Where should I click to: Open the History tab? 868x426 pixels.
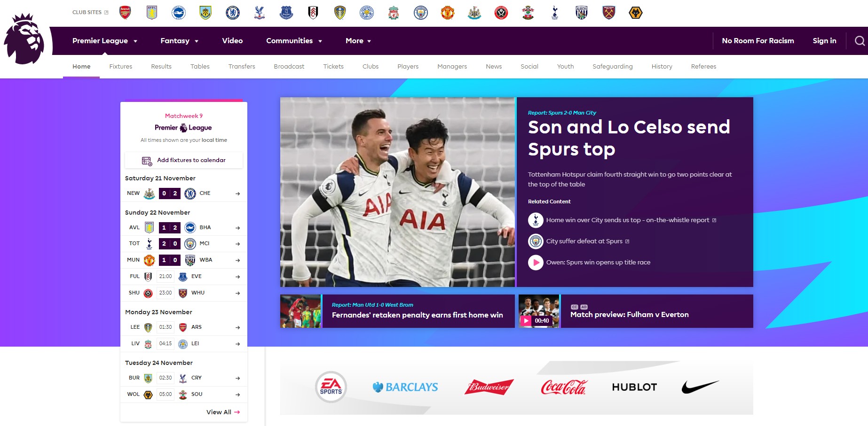(x=662, y=67)
